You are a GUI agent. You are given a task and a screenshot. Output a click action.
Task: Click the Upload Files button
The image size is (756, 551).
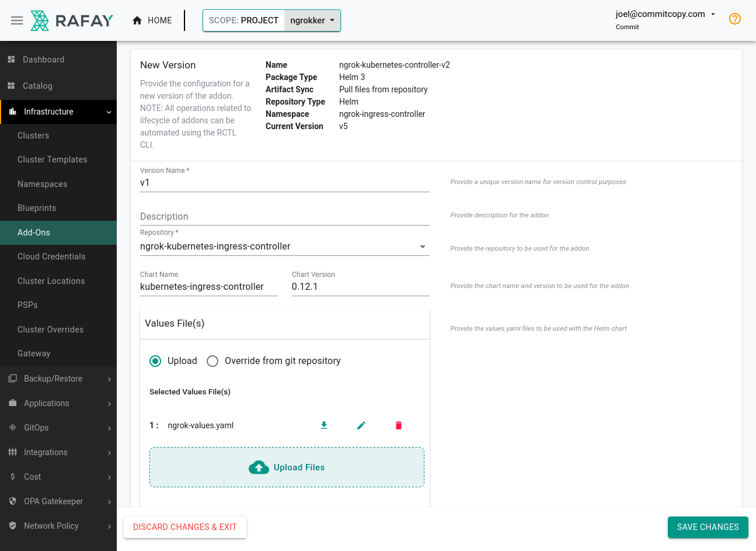tap(287, 467)
